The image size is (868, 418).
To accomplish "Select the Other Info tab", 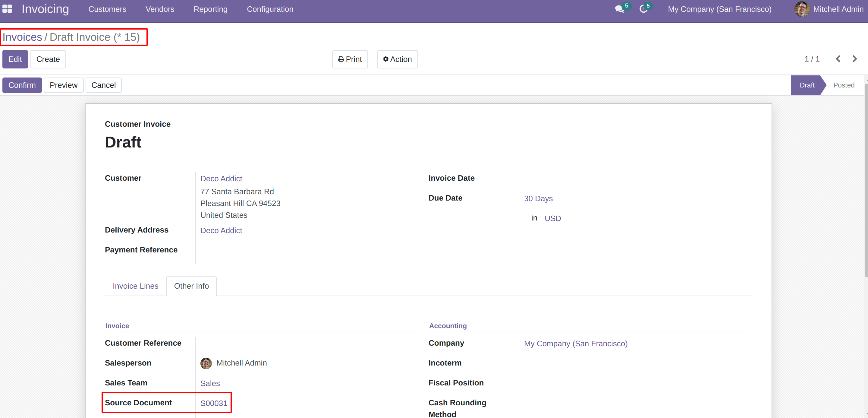I will click(x=191, y=286).
